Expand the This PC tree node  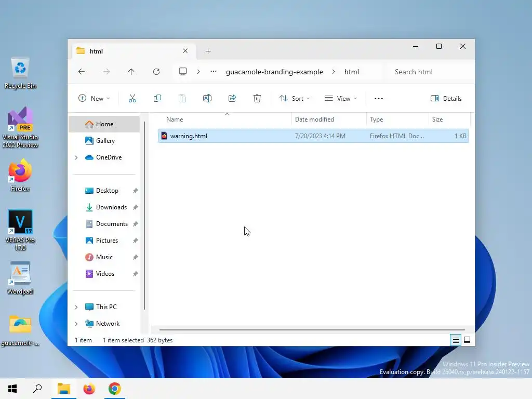(x=76, y=307)
